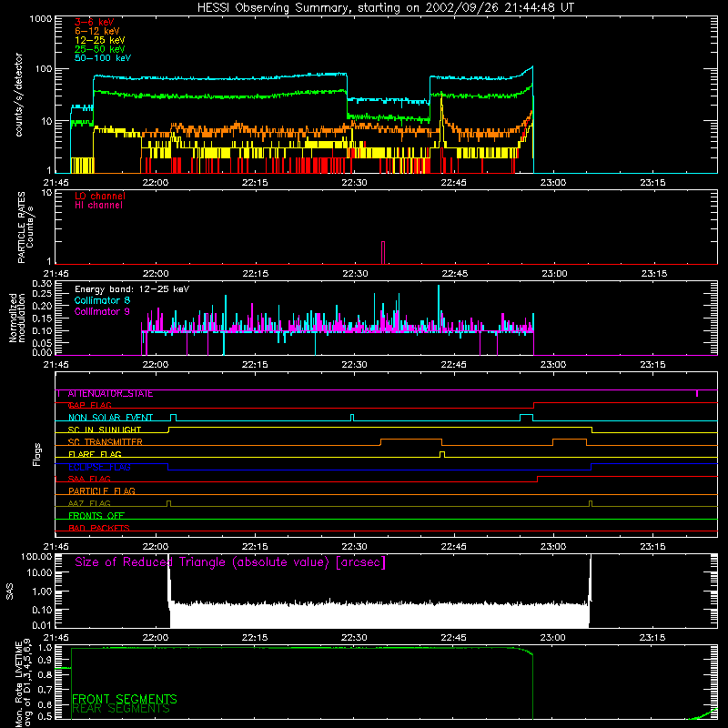Select the REAR SEGMENTS legend label

tap(121, 709)
